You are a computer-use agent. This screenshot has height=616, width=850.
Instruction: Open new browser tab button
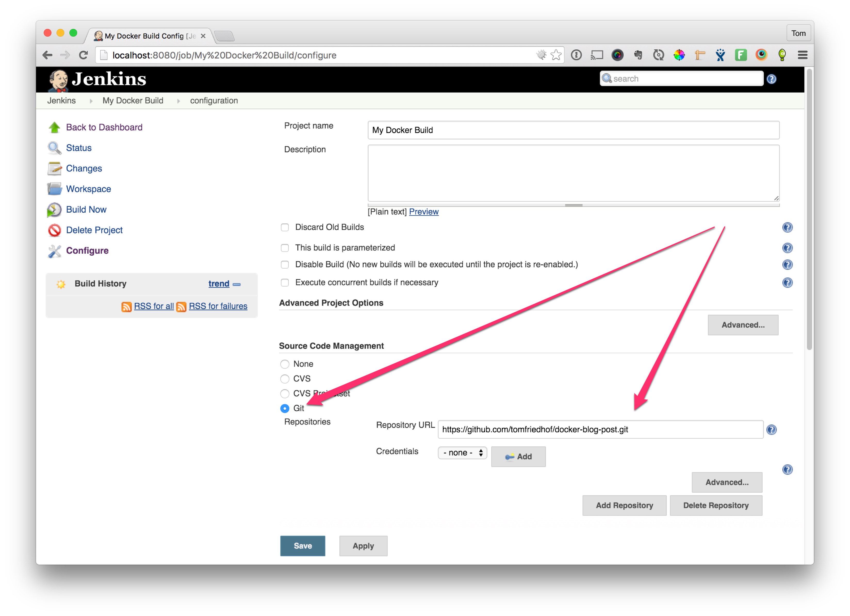tap(225, 36)
